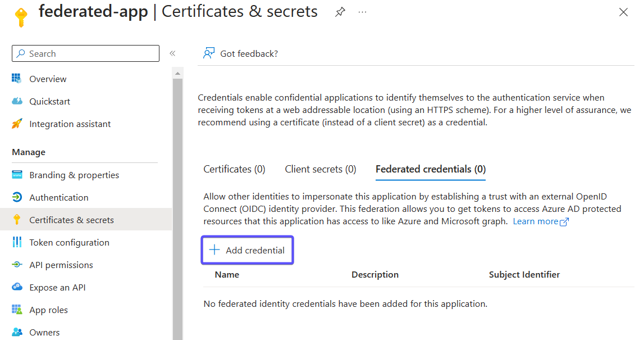Image resolution: width=644 pixels, height=340 pixels.
Task: Switch to the Client secrets tab
Action: pos(320,169)
